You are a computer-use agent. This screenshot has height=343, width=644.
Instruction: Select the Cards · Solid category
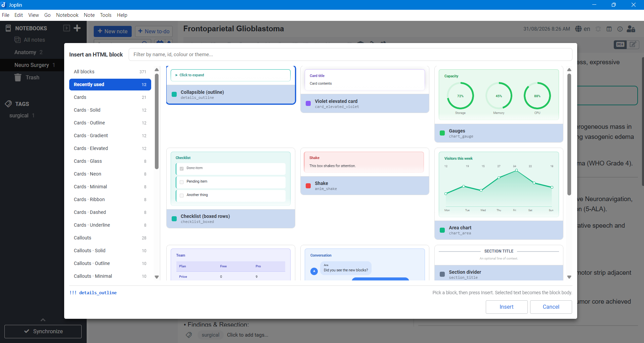coord(110,110)
